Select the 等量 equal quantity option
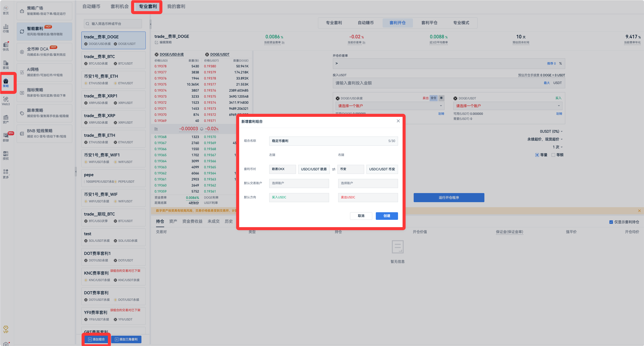Screen dimensions: 644x346 537,155
